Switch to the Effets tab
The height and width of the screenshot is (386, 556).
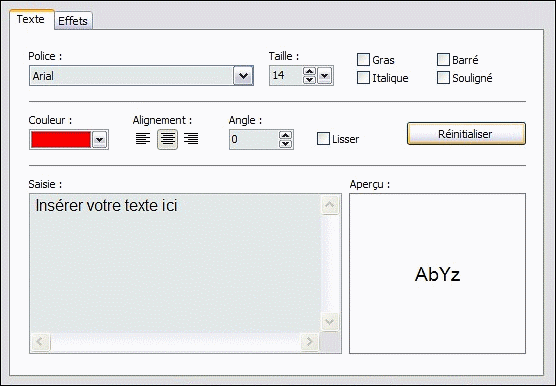tap(73, 21)
